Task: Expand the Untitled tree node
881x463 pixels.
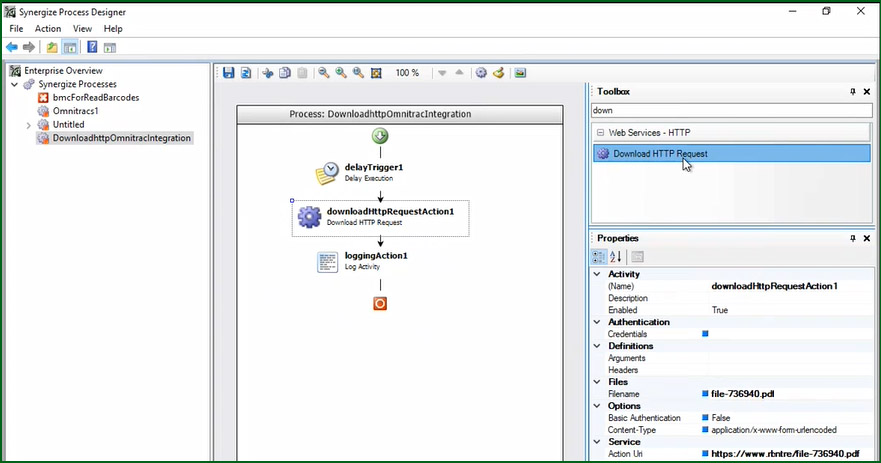Action: (28, 125)
